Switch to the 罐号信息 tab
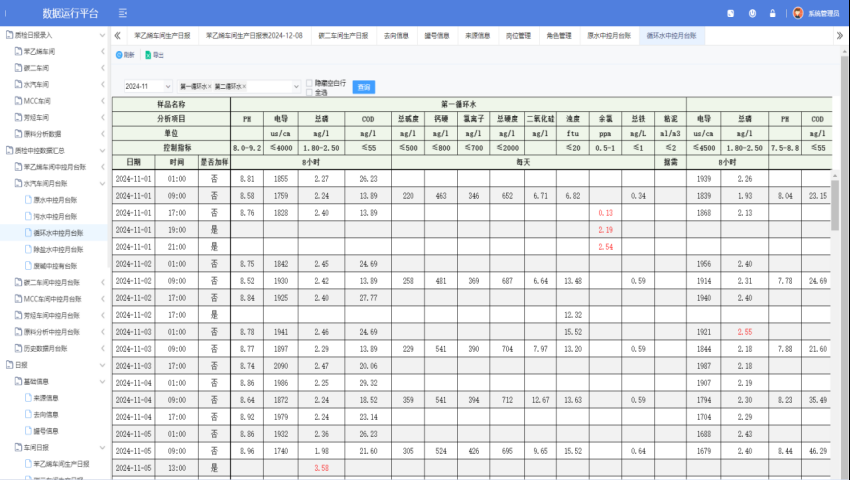Image resolution: width=850 pixels, height=480 pixels. point(437,36)
